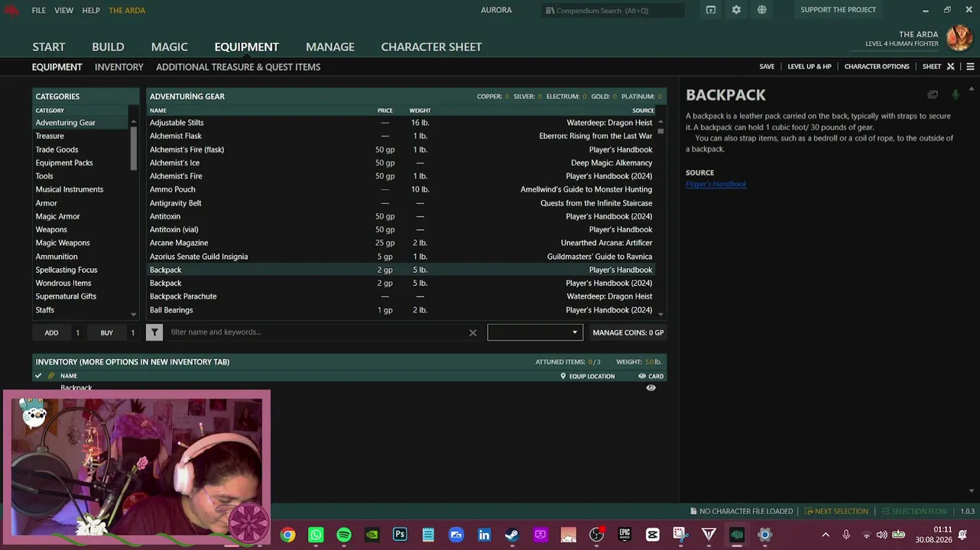
Task: Click the globe icon in title bar
Action: click(x=762, y=10)
